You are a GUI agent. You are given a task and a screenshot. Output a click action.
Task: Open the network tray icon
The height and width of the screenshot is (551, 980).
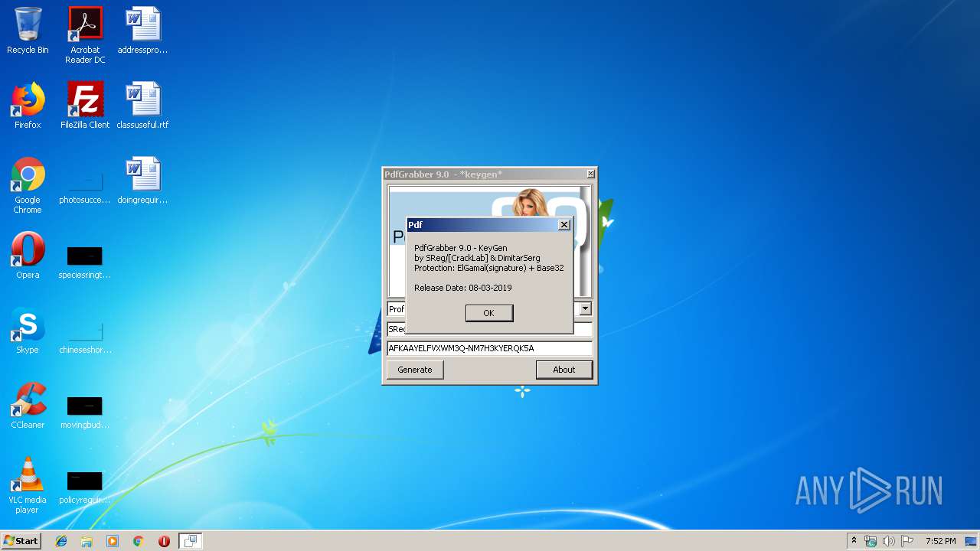(x=871, y=541)
